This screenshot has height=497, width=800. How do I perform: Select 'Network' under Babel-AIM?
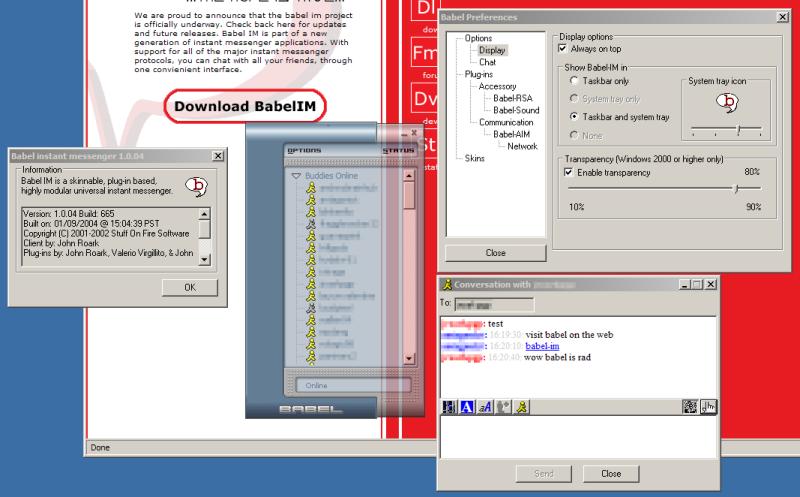tap(522, 146)
